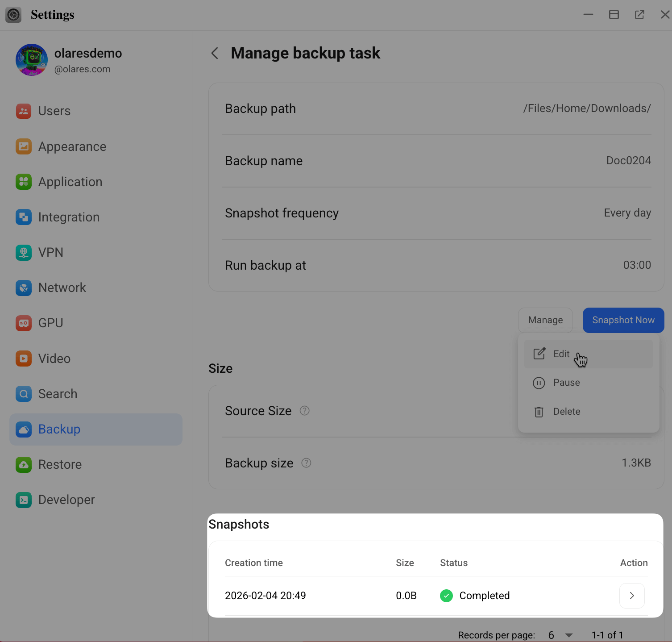
Task: Open the Restore cloud icon
Action: pos(24,465)
